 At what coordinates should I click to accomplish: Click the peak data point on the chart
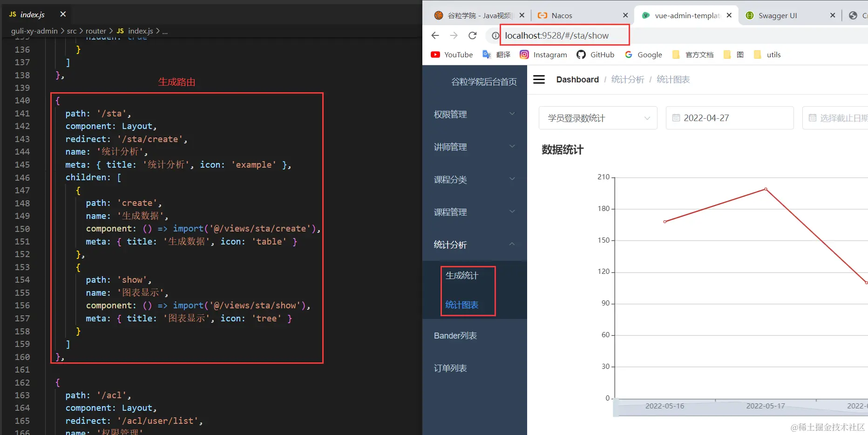[x=766, y=189]
